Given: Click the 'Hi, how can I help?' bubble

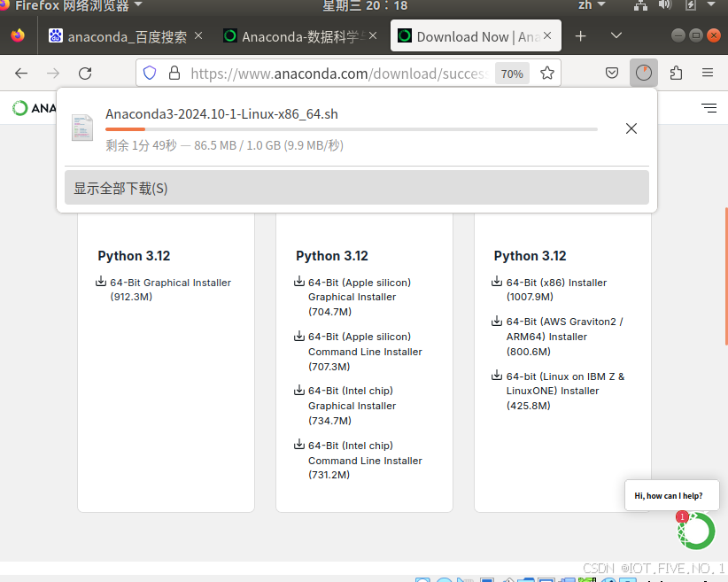Looking at the screenshot, I should tap(672, 495).
